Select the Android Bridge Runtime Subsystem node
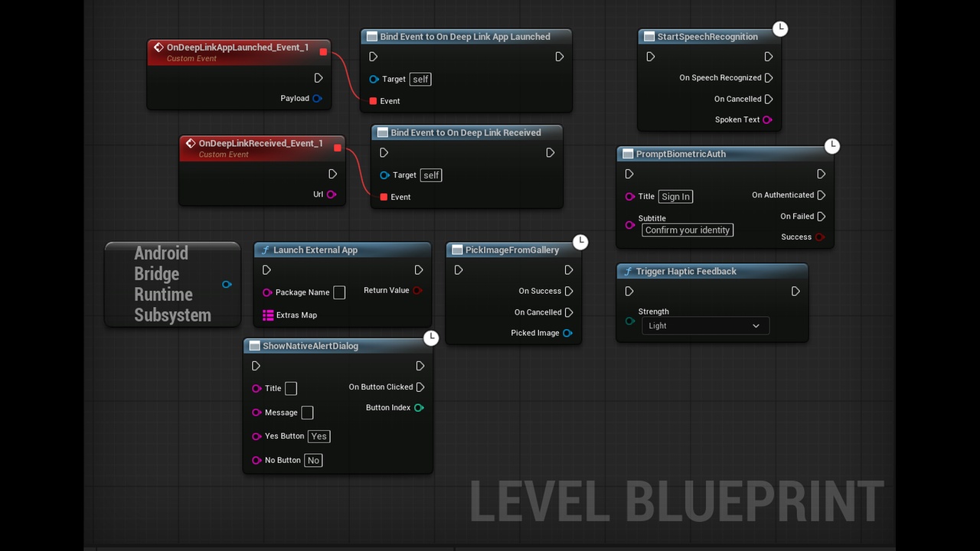The width and height of the screenshot is (980, 551). tap(172, 284)
